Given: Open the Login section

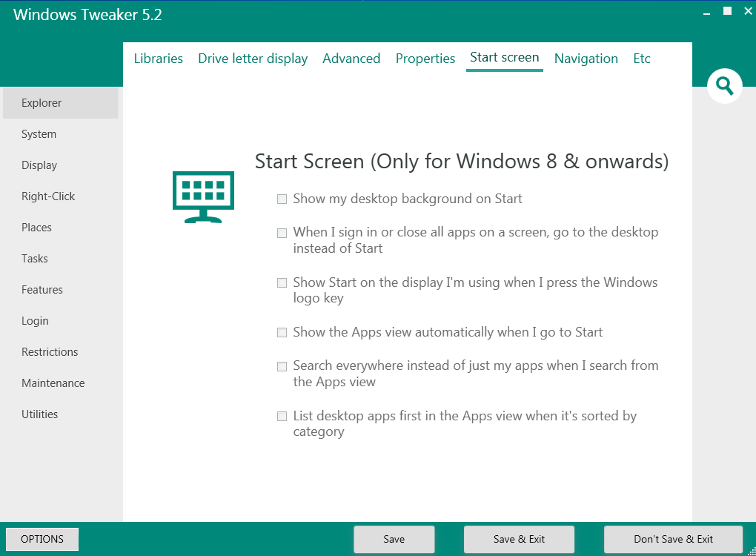Looking at the screenshot, I should [x=61, y=321].
